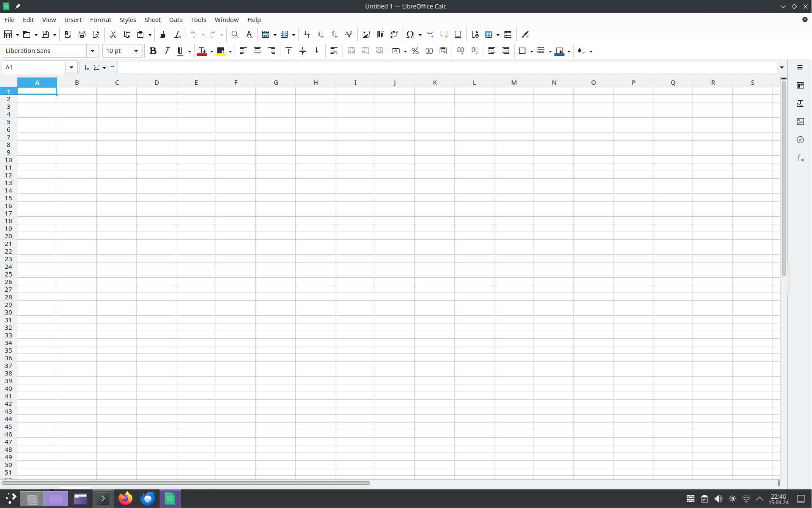The image size is (812, 508).
Task: Open sidebar Gallery panel icon
Action: [x=800, y=121]
